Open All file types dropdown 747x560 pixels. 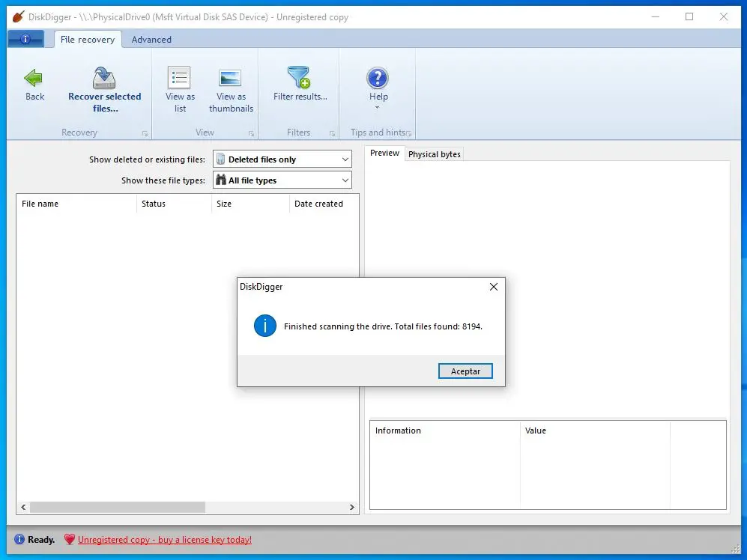pos(282,180)
